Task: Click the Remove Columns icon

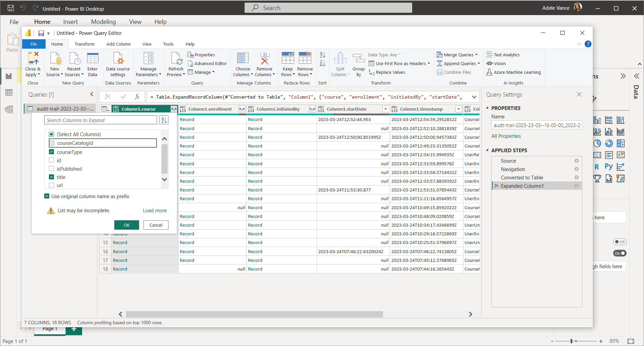Action: [265, 59]
